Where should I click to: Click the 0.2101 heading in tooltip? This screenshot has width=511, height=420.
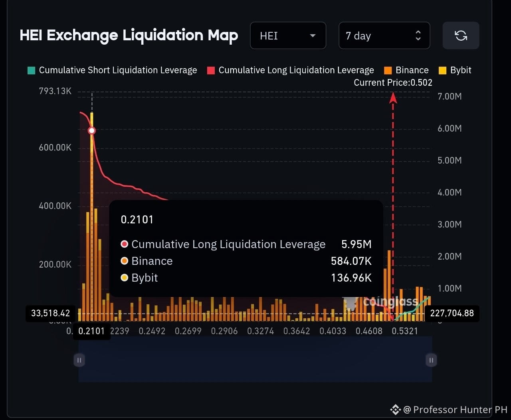pos(137,219)
